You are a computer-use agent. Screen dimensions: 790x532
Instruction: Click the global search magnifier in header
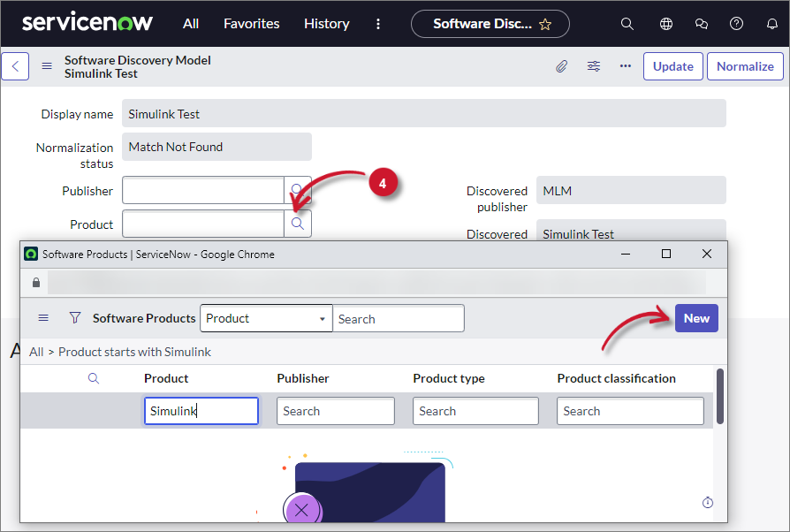click(627, 24)
